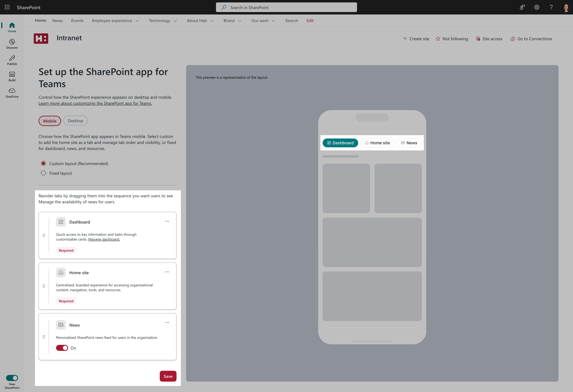Toggle the New SharePoint switch
573x392 pixels.
[x=12, y=378]
